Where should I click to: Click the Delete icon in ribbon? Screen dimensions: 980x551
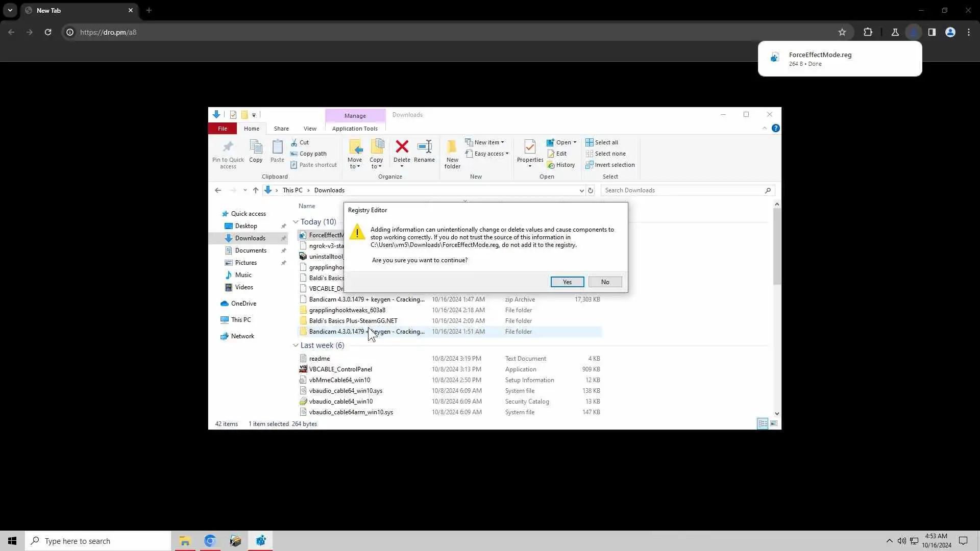(402, 148)
